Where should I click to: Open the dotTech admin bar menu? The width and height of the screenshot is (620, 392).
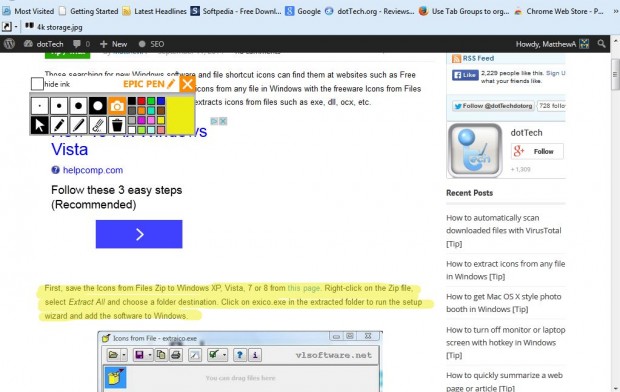[43, 44]
